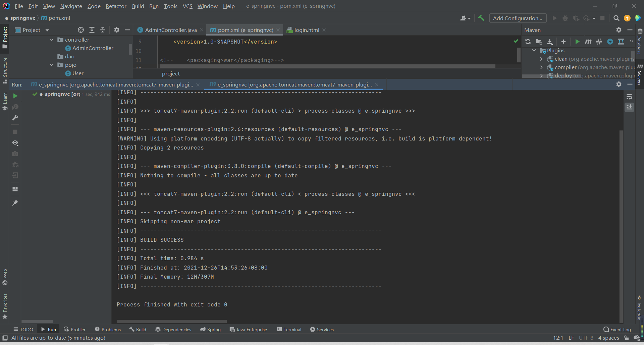The width and height of the screenshot is (644, 345).
Task: Open the Project view dropdown
Action: coord(47,30)
